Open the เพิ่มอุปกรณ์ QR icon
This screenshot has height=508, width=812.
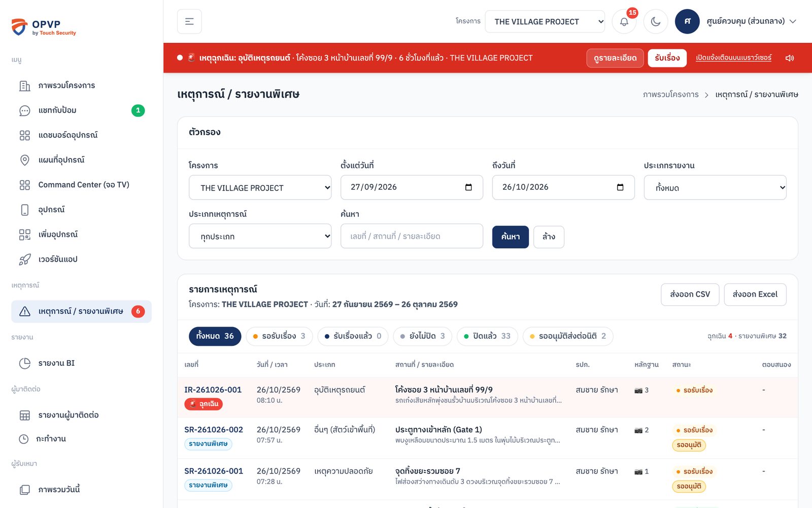[x=24, y=235]
